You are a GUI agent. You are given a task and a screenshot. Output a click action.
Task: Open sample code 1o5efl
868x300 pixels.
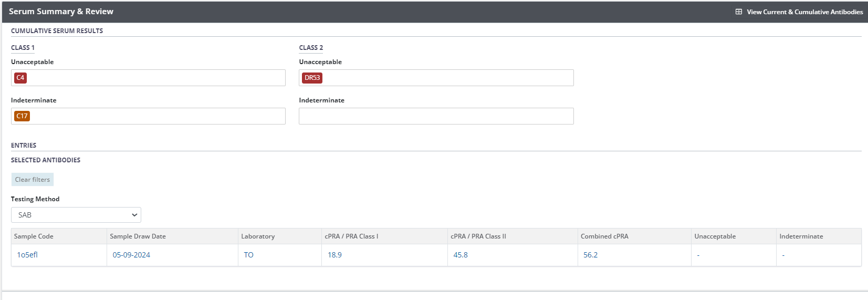coord(27,255)
